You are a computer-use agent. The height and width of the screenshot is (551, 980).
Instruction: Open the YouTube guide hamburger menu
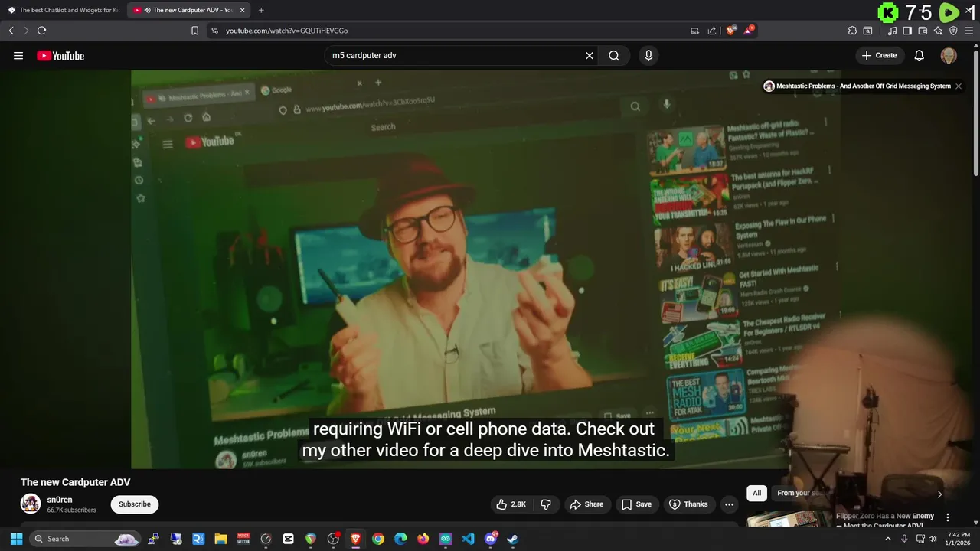(x=18, y=56)
